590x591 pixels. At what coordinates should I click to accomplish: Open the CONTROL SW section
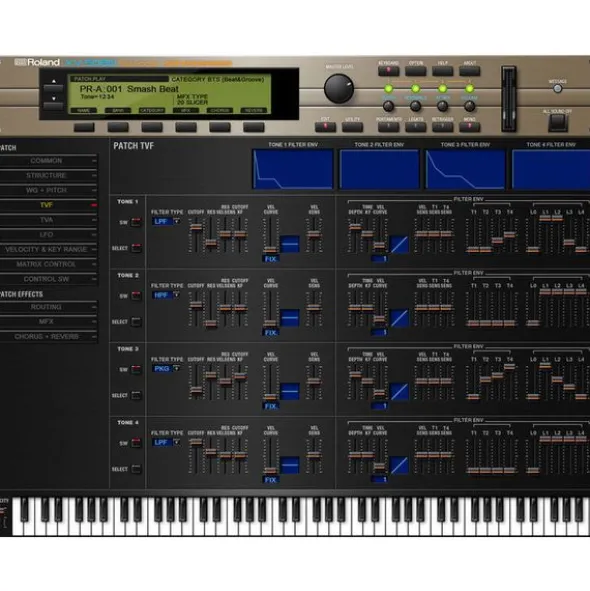47,279
